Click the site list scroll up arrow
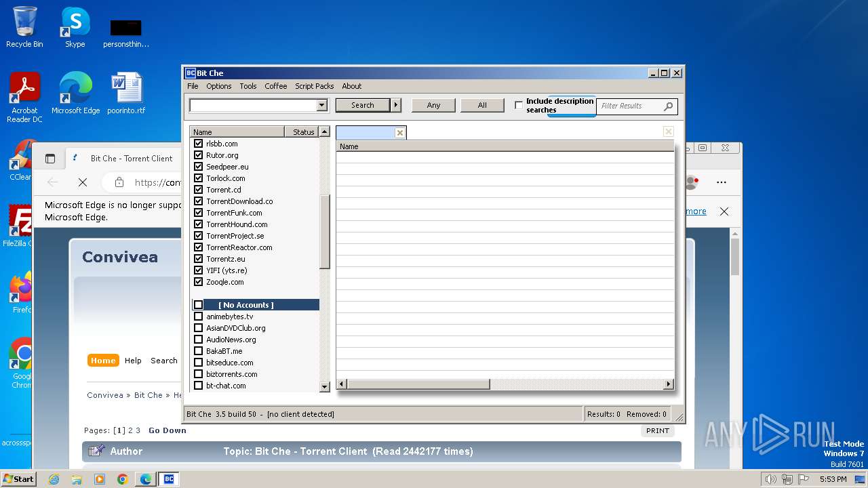 pos(325,132)
